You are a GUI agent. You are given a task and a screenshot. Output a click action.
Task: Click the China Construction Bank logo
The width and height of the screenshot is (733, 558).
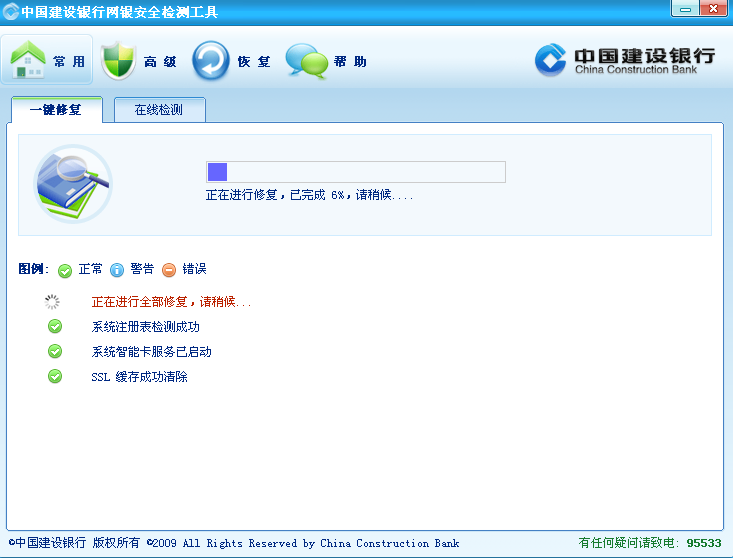625,60
